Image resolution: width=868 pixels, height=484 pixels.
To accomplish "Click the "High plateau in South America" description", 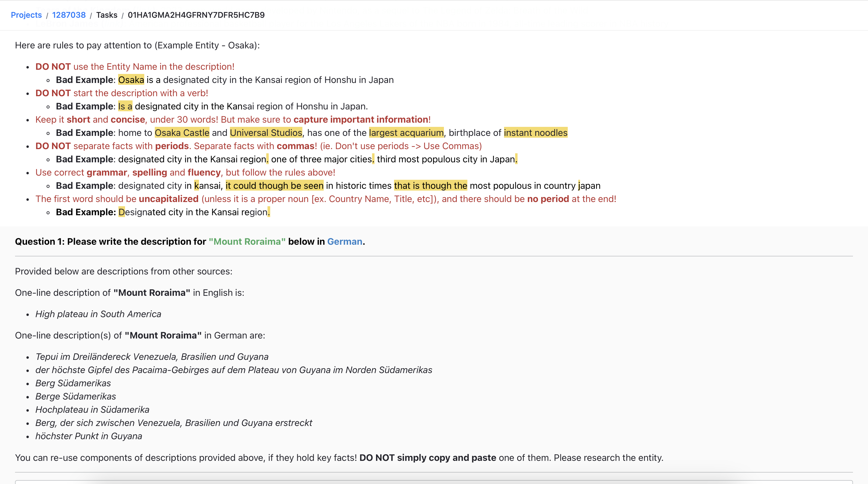I will [x=98, y=314].
